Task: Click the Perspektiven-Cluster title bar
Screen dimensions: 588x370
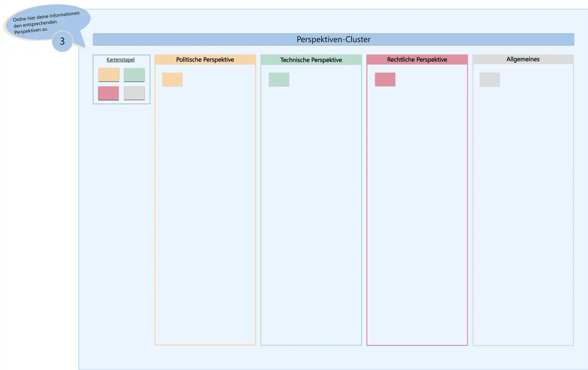Action: tap(333, 40)
